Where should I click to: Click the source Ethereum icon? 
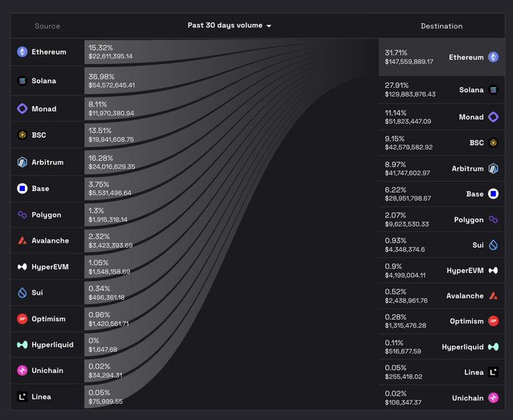point(22,51)
